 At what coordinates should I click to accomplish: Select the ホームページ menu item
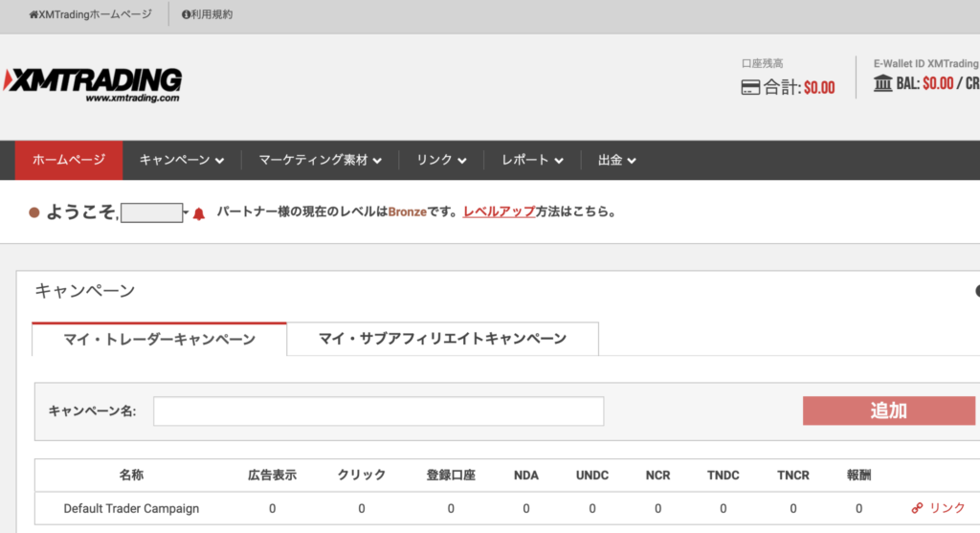[69, 160]
